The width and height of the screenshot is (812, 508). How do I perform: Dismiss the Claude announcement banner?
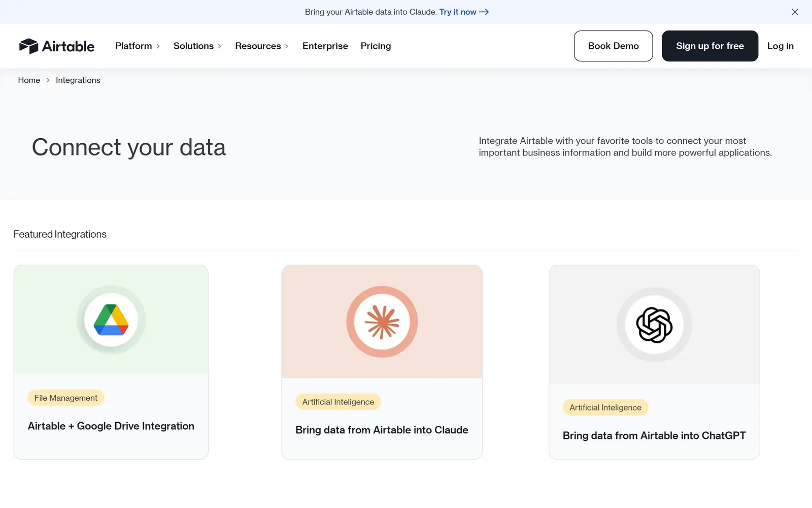point(795,12)
